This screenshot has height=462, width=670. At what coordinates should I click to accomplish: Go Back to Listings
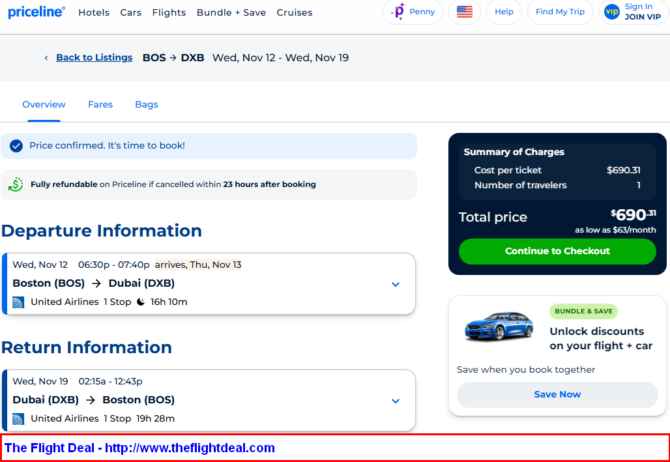point(94,58)
